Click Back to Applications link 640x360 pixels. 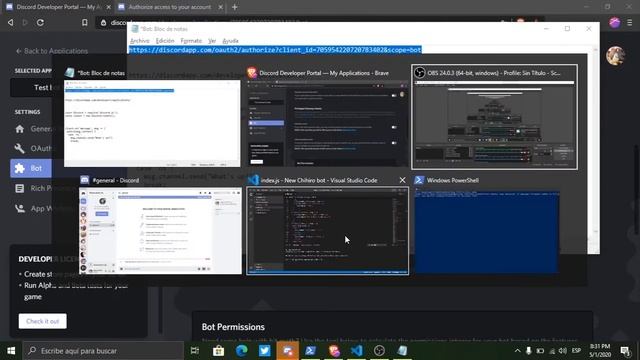[x=52, y=51]
